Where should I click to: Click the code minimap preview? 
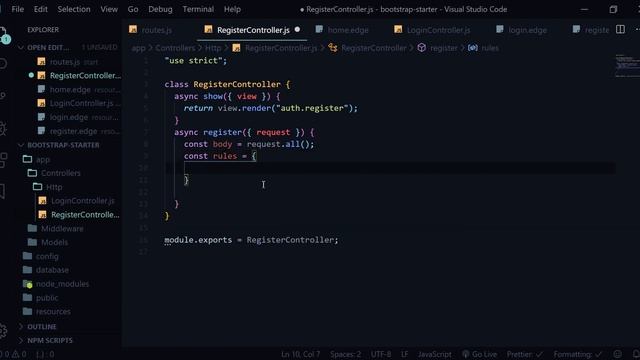click(x=627, y=65)
